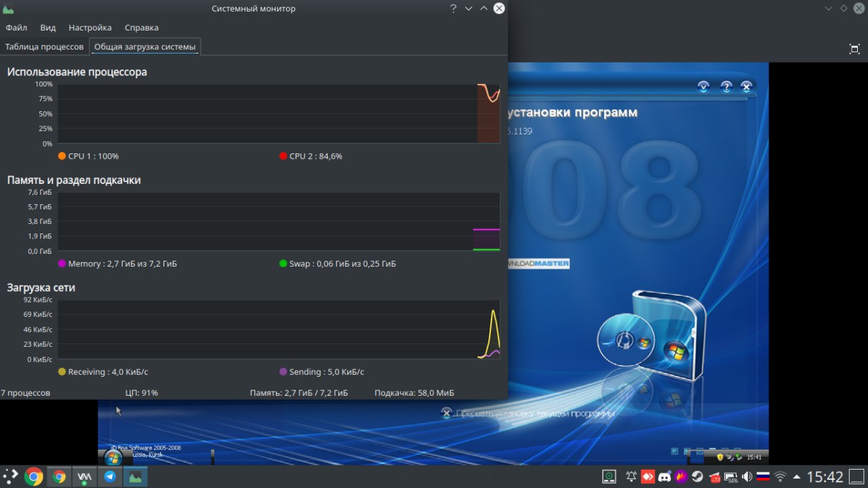868x488 pixels.
Task: Click the 'Swap : 0,06 ГиБ из 0,25 ГиБ' label
Action: coord(342,263)
